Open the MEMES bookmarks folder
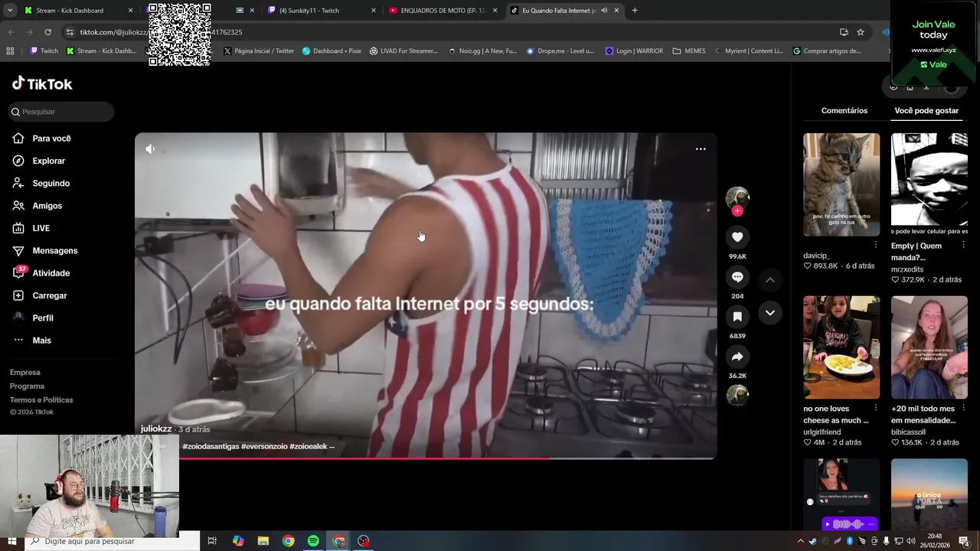Viewport: 980px width, 551px height. 689,51
